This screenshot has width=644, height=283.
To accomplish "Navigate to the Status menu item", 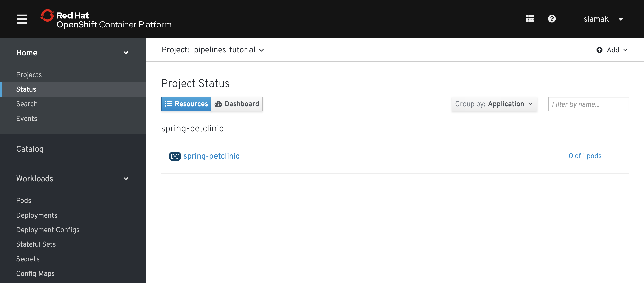I will tap(26, 89).
